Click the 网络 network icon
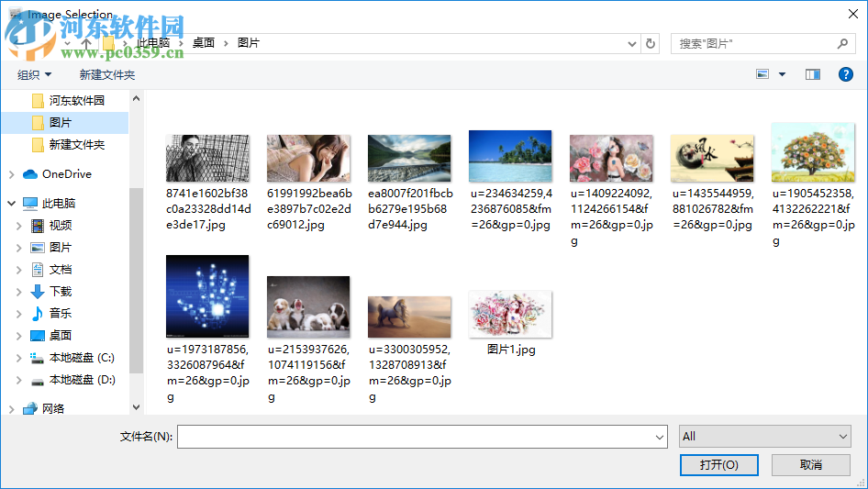Screen dimensions: 868x489 (30, 408)
